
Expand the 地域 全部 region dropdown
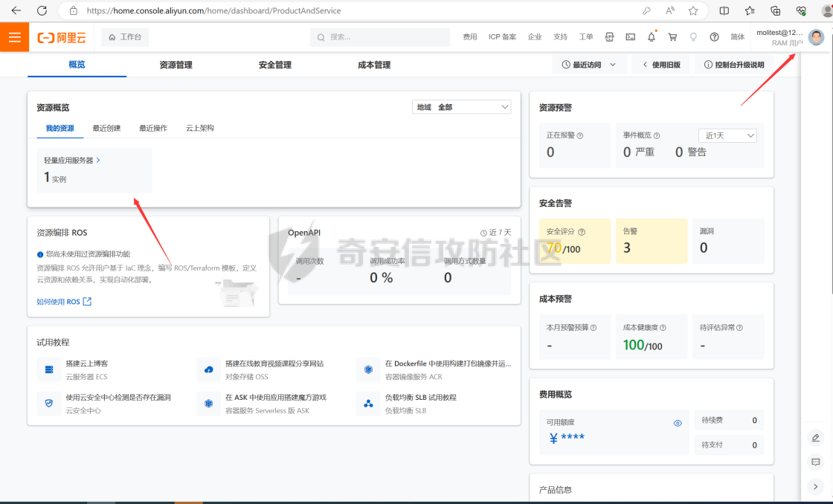(461, 107)
